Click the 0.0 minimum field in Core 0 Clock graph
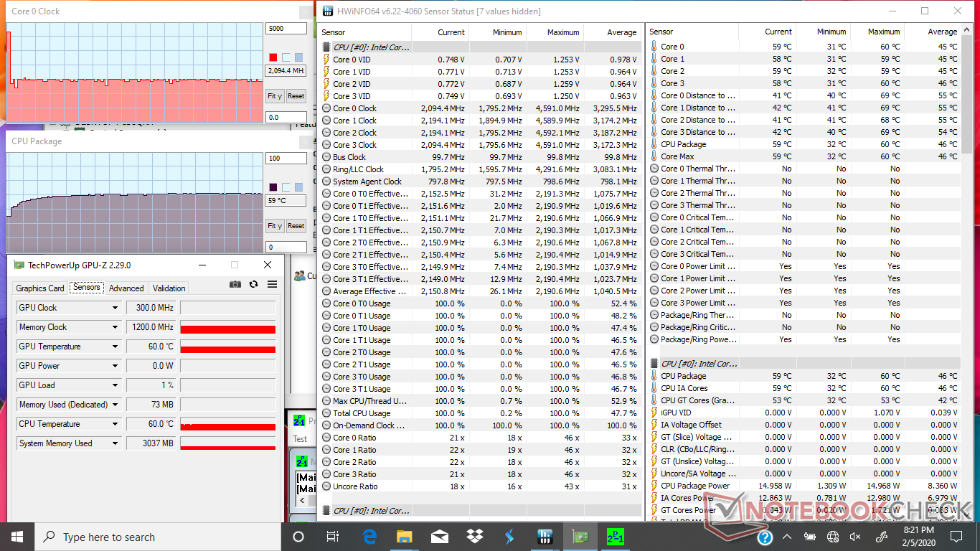Image resolution: width=980 pixels, height=551 pixels. point(286,117)
